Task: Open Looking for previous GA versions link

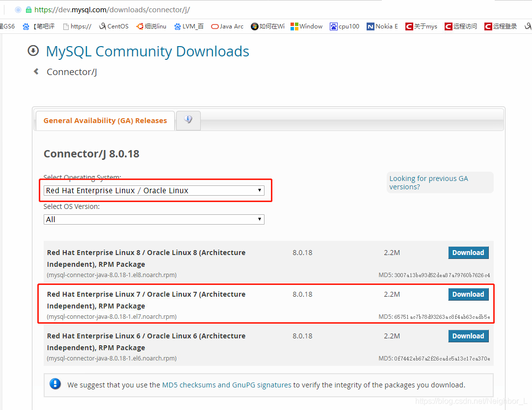Action: point(428,182)
